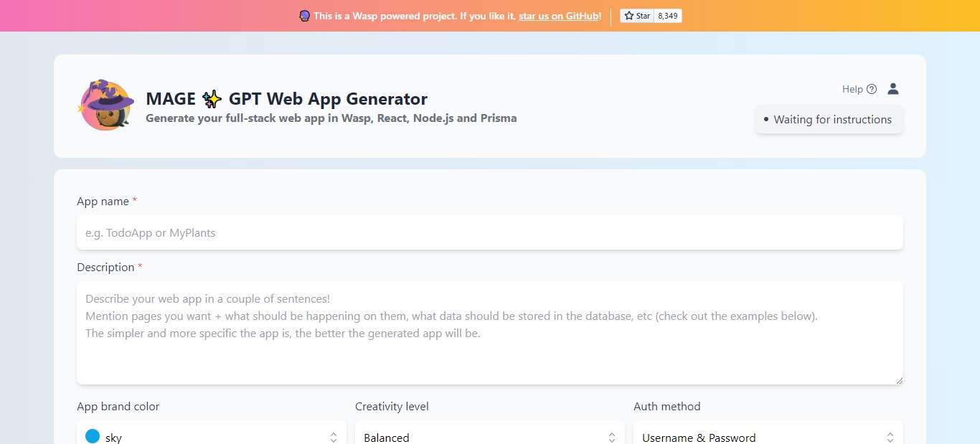This screenshot has width=980, height=444.
Task: Open the "star us on GitHub" link
Action: (x=559, y=16)
